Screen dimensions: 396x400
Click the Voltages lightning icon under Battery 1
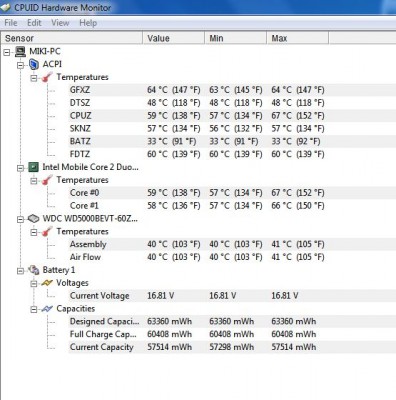point(47,283)
